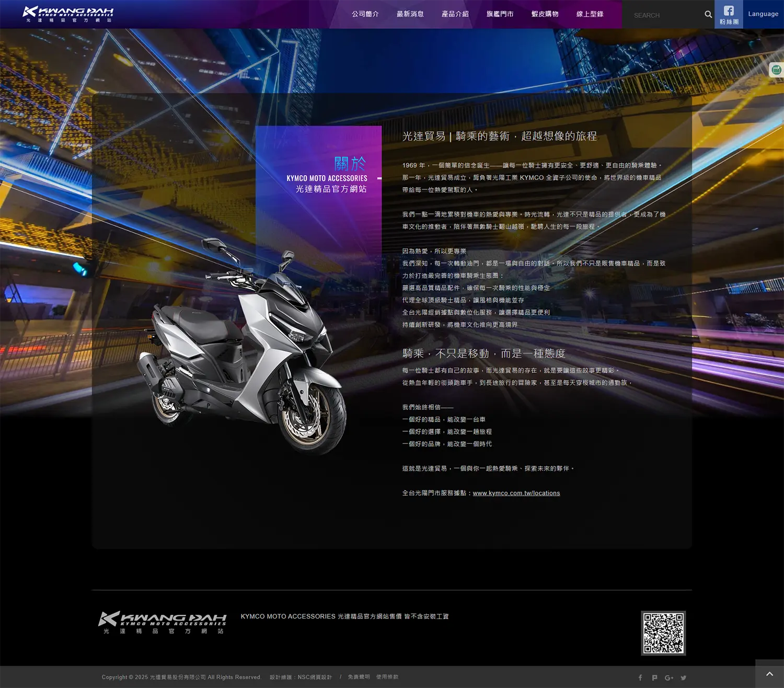Click the QR code image in footer
Screen dimensions: 784x688
663,633
